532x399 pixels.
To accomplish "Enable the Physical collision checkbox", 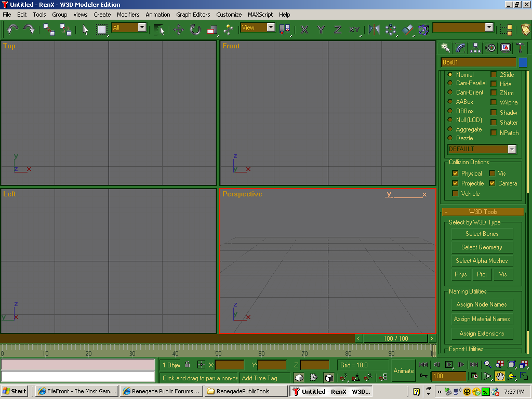I will coord(455,173).
